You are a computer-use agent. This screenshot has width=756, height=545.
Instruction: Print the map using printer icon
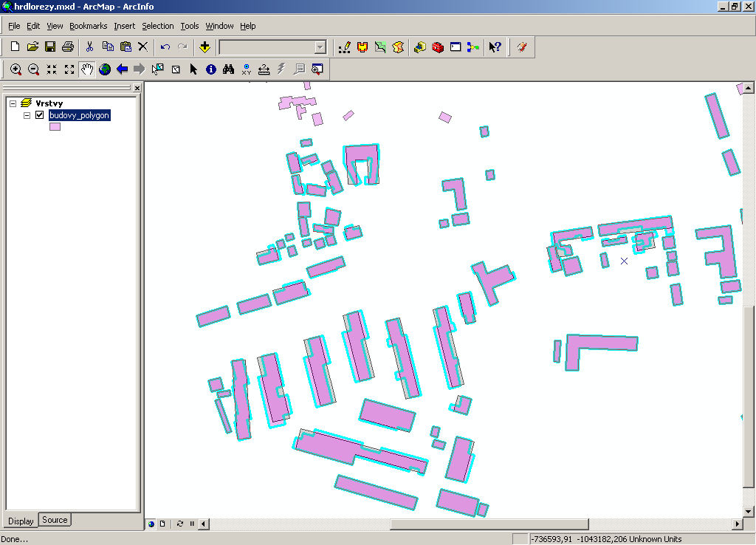(68, 47)
